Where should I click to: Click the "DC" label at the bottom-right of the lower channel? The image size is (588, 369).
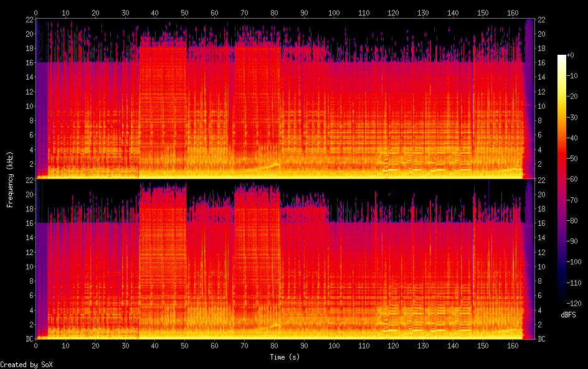click(542, 339)
